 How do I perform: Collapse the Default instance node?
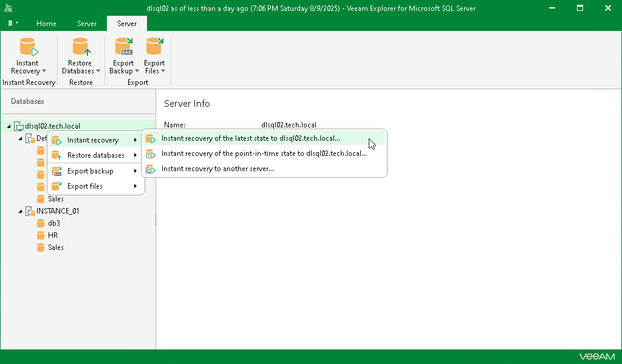(x=20, y=138)
